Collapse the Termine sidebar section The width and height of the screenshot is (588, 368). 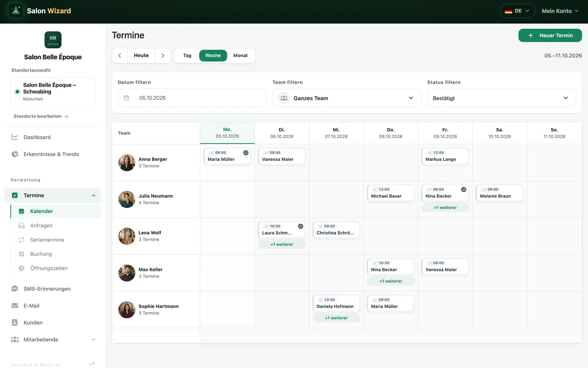93,195
